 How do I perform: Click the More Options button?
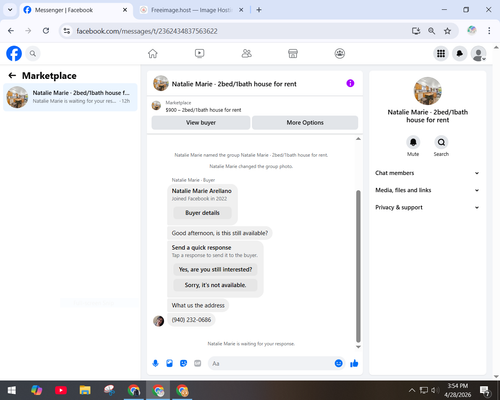pos(305,123)
